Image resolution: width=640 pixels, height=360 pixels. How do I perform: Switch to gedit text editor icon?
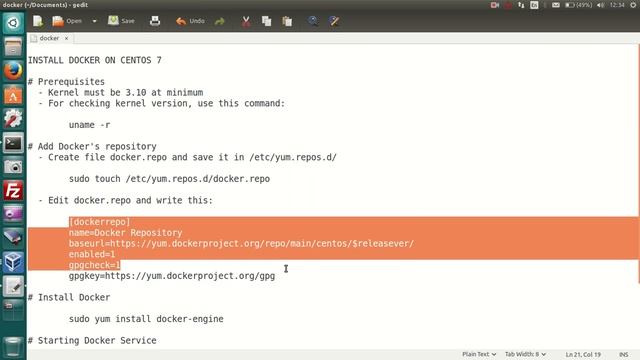(13, 286)
